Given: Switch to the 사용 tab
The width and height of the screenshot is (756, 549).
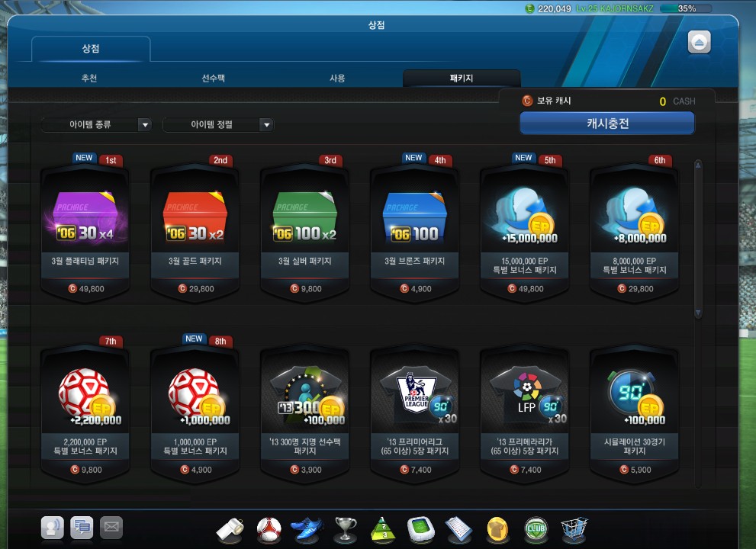Looking at the screenshot, I should point(337,78).
